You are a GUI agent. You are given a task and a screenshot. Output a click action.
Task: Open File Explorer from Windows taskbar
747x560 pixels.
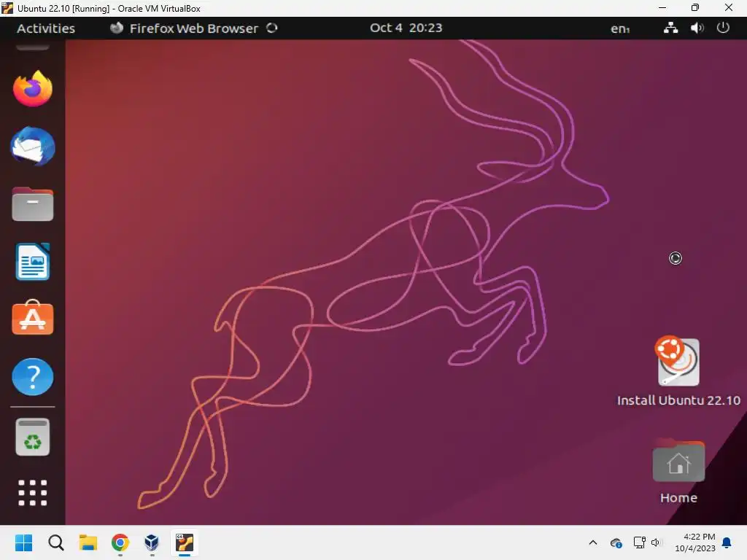[88, 542]
